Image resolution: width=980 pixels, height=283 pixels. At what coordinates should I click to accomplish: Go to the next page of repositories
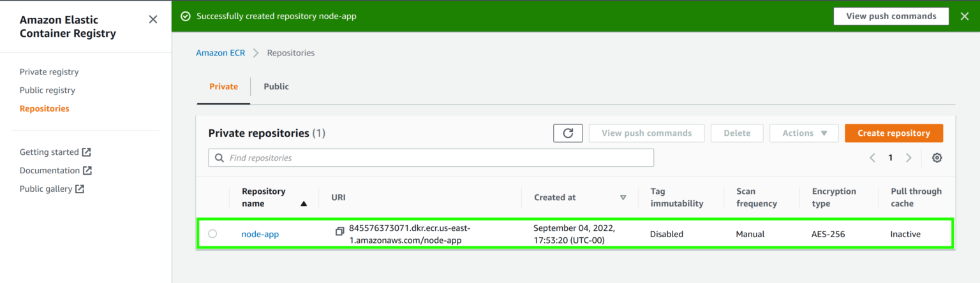click(909, 158)
